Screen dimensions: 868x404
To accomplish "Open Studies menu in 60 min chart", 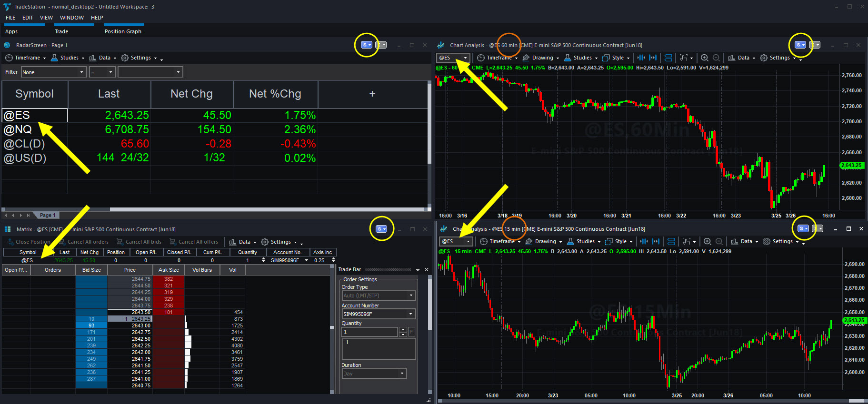I will (581, 58).
